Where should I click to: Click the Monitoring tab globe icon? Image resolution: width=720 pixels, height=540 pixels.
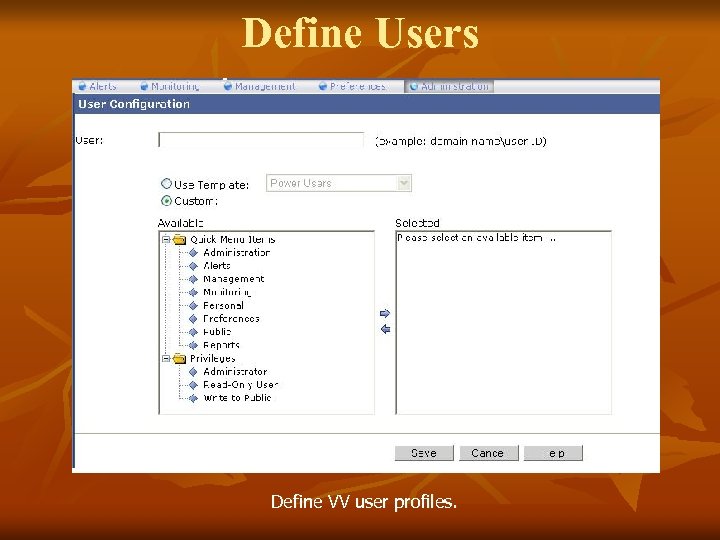[144, 86]
